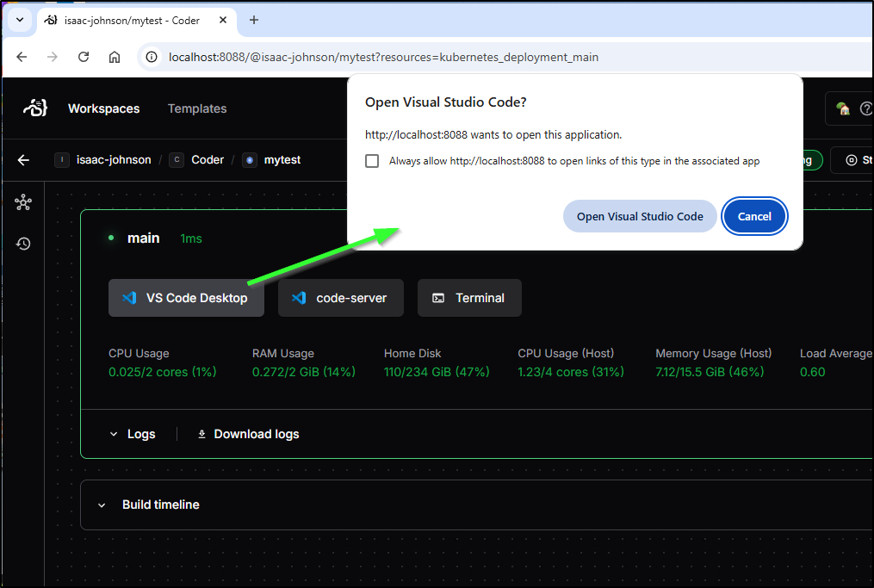874x588 pixels.
Task: Click the 1ms latency indicator
Action: tap(190, 238)
